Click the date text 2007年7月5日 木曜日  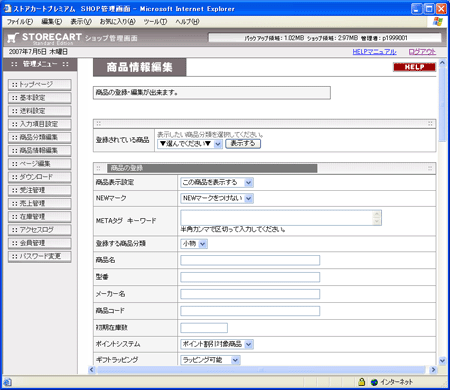pos(38,52)
